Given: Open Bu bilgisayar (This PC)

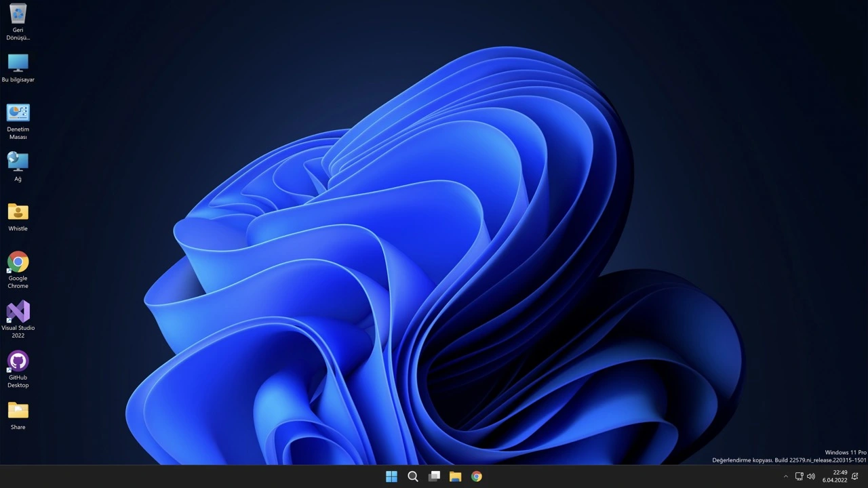Looking at the screenshot, I should coord(18,63).
